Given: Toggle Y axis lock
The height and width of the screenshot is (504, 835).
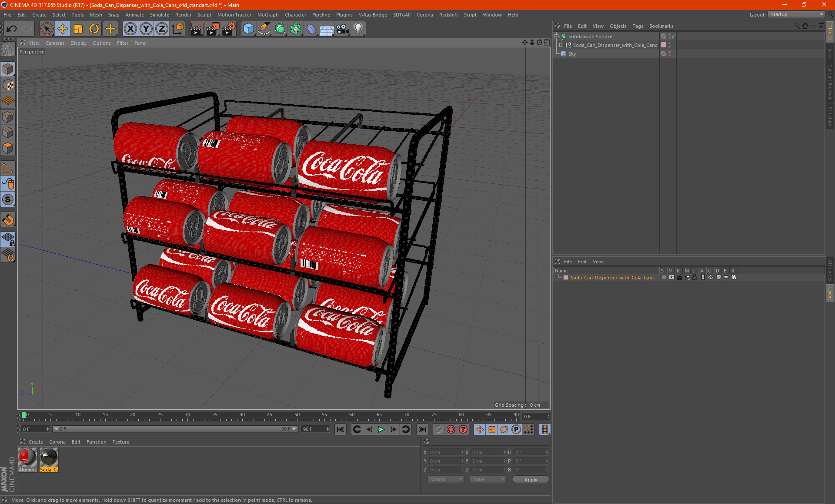Looking at the screenshot, I should coord(146,29).
